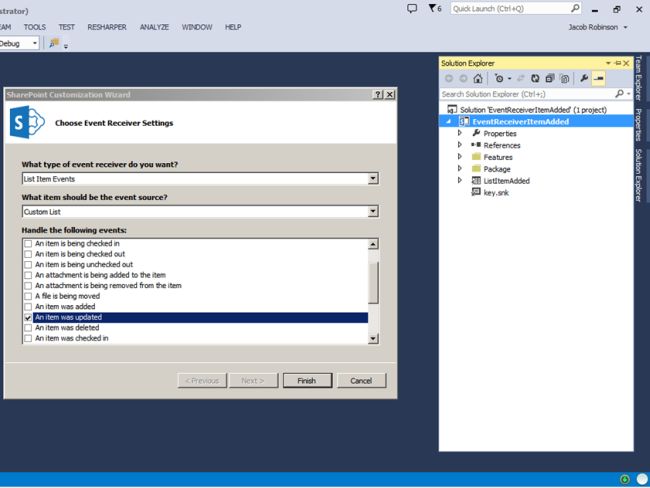Image resolution: width=650 pixels, height=488 pixels.
Task: Uncheck 'An item was updated'
Action: [28, 318]
